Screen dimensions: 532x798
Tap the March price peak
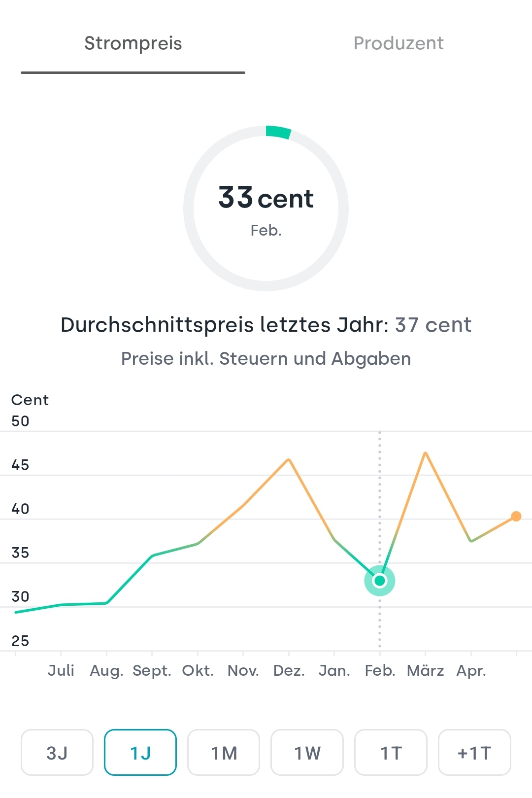click(x=425, y=453)
